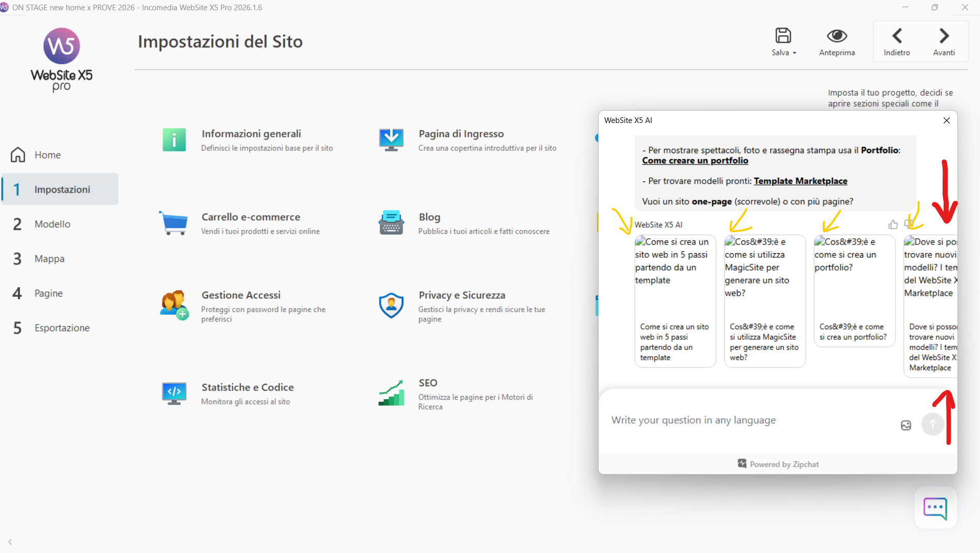Click the Pagina di Ingresso icon
Screen dimensions: 980x553
tap(391, 140)
